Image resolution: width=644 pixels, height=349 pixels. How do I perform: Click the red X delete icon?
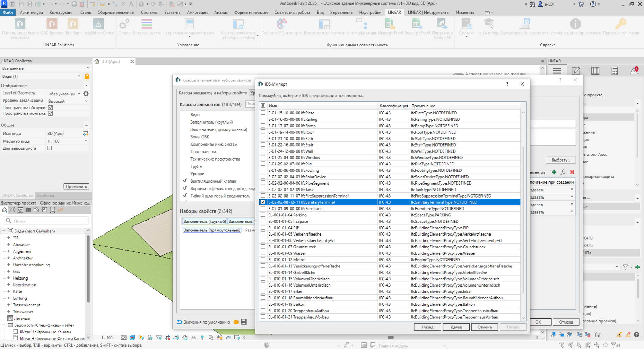pos(572,172)
